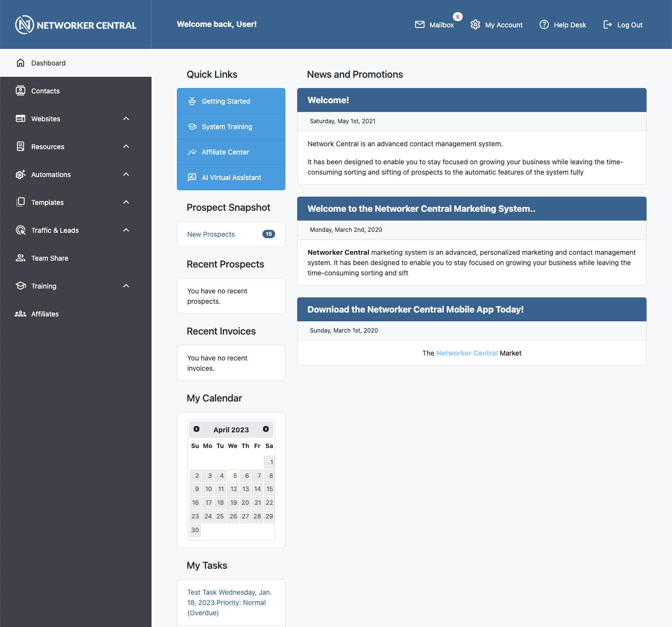Open the AI Virtual Assistant link
672x627 pixels.
pyautogui.click(x=231, y=178)
